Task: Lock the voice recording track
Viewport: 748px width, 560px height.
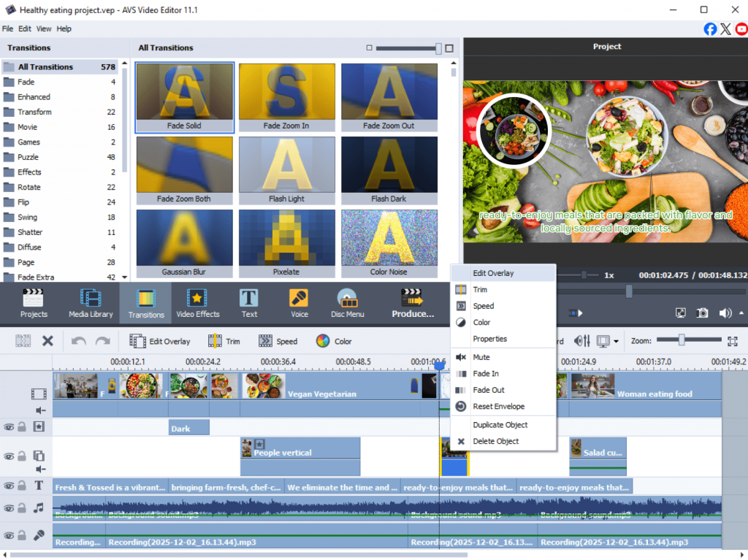Action: tap(22, 536)
